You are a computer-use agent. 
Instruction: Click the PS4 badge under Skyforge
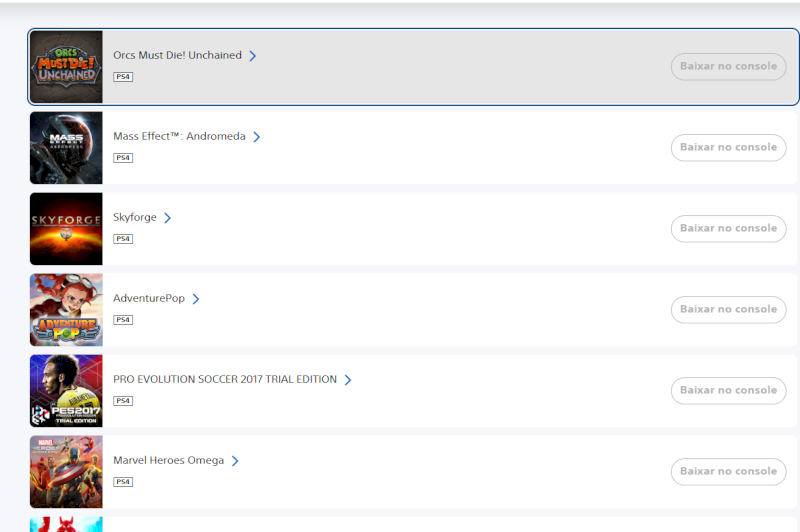click(123, 239)
